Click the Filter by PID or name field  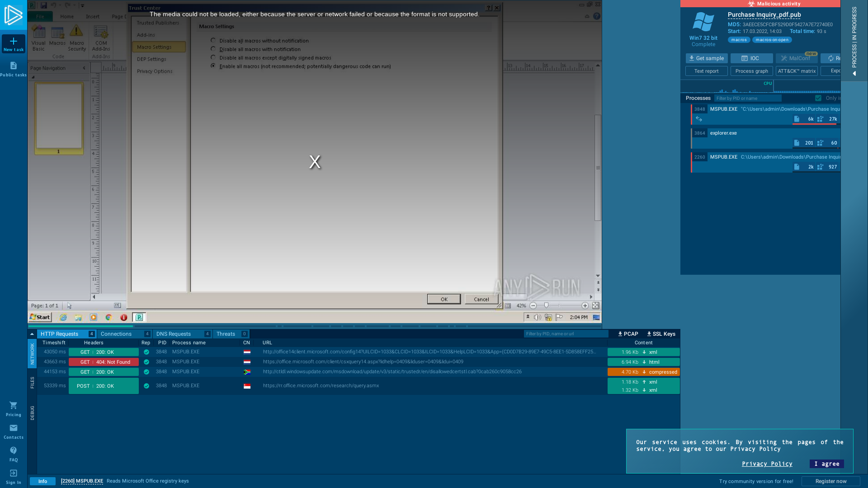(x=748, y=98)
